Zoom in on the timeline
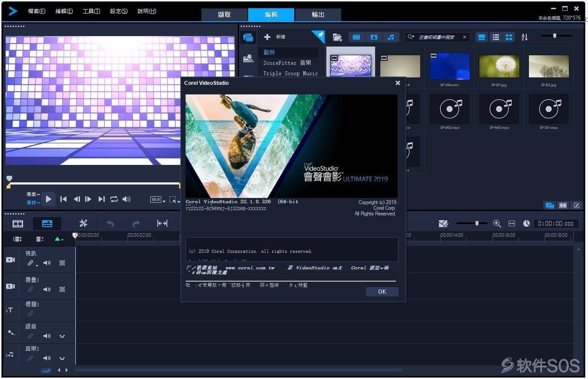The height and width of the screenshot is (379, 588). click(x=497, y=223)
